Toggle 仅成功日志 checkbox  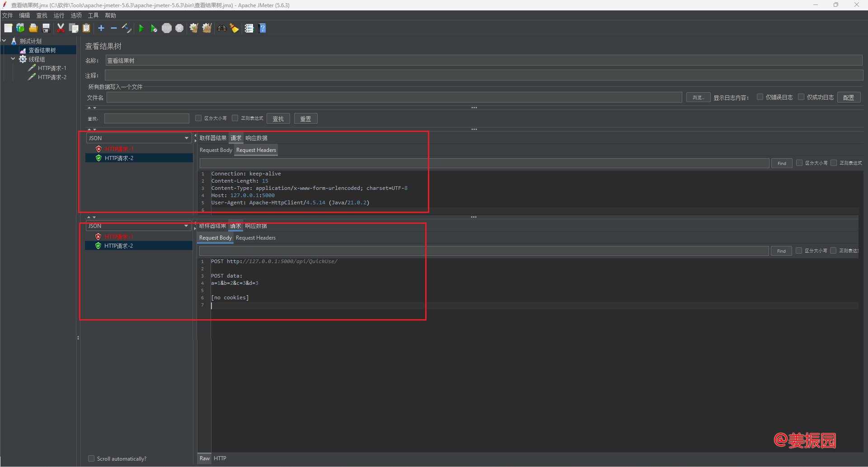tap(801, 97)
